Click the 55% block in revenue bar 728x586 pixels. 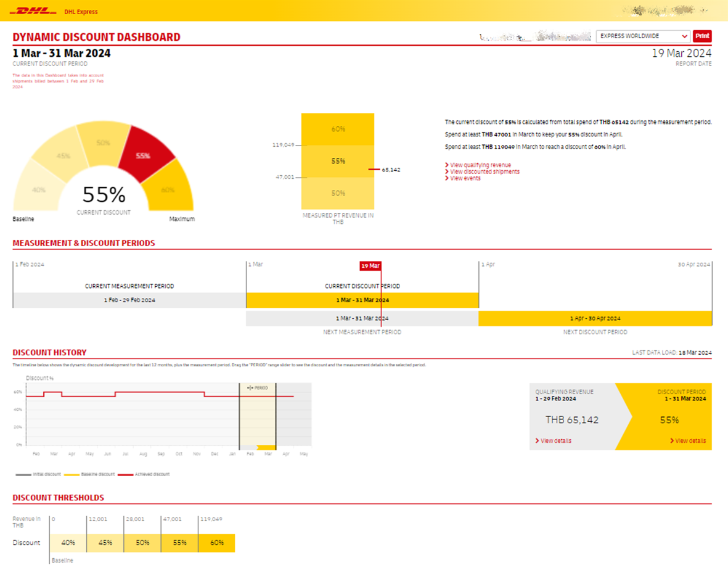(338, 161)
